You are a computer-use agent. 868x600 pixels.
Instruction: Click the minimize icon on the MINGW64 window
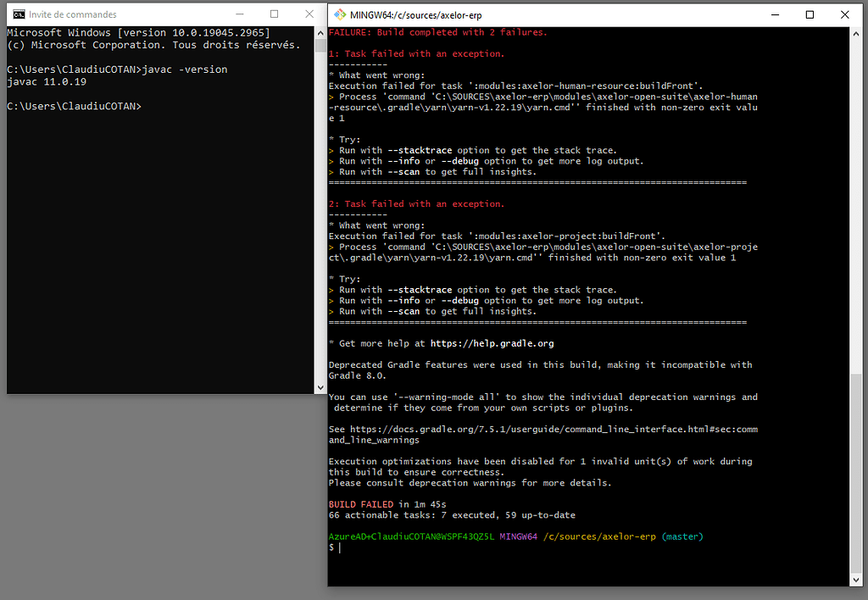[775, 14]
